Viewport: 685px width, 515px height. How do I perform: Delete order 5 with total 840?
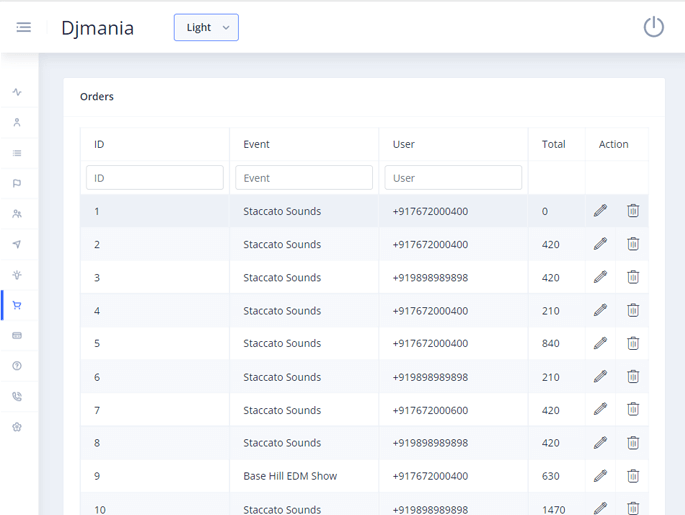(633, 343)
